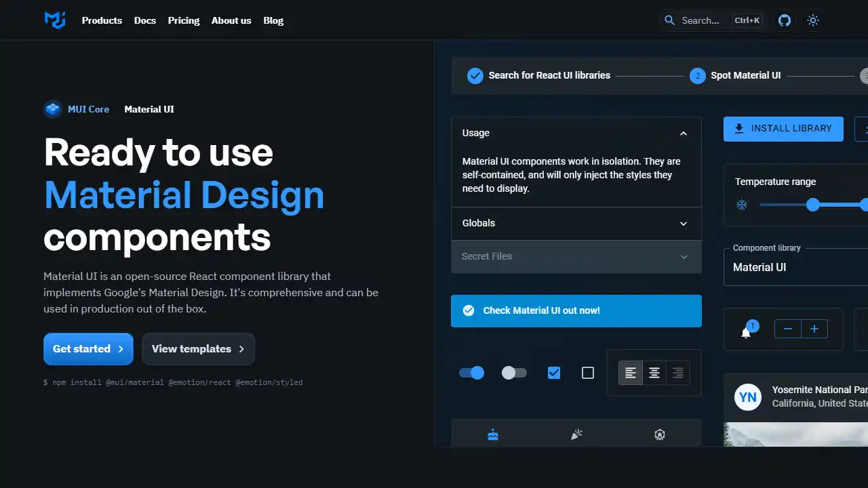Click the Temperature range label

pos(775,182)
